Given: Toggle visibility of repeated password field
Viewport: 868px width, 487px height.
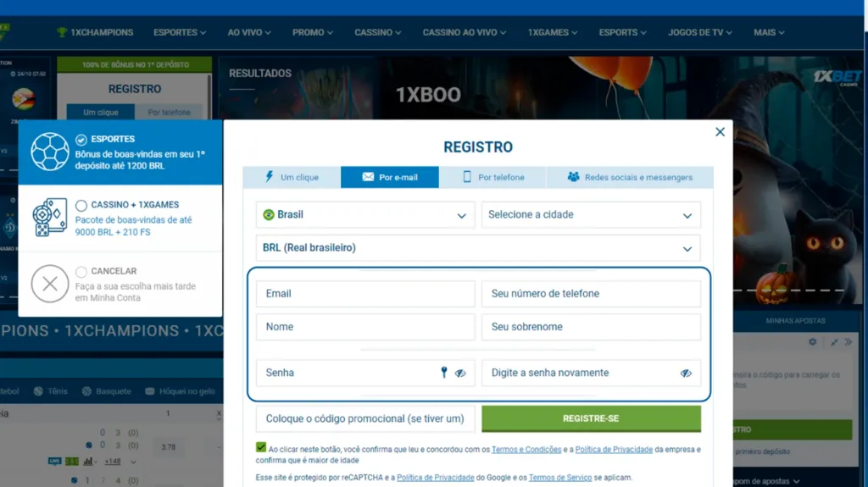Looking at the screenshot, I should coord(686,373).
